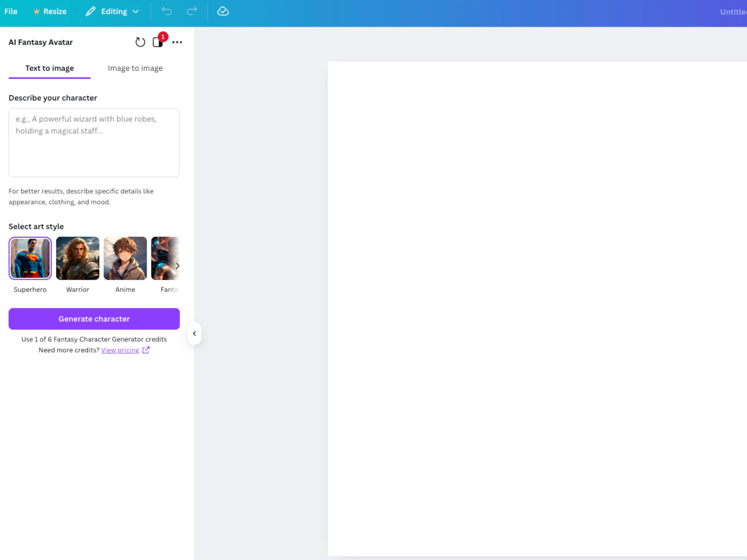This screenshot has height=560, width=747.
Task: Open the three-dot more options menu
Action: tap(177, 42)
